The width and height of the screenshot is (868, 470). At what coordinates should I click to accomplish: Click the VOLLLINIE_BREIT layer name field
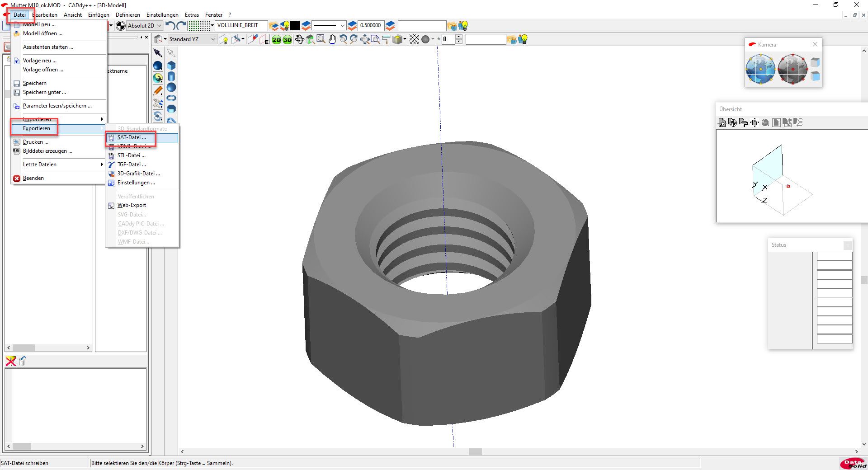pos(241,26)
